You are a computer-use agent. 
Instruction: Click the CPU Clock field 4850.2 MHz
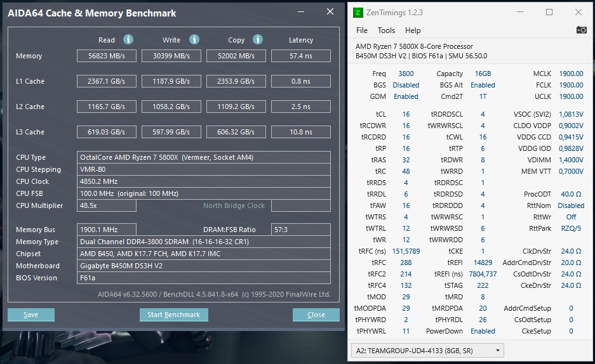[x=204, y=181]
